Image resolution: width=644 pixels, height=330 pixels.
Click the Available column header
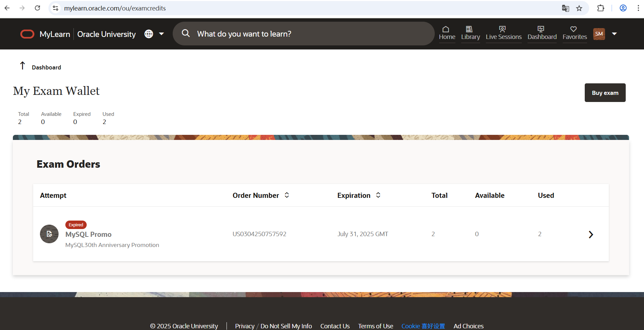point(490,195)
